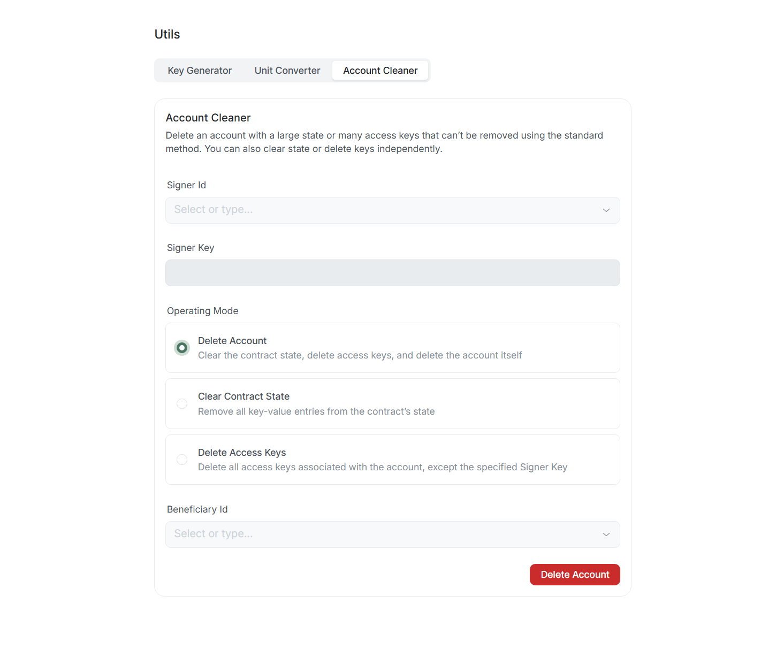Expand the Beneficiary Id combo box
The image size is (784, 672).
coord(385,534)
